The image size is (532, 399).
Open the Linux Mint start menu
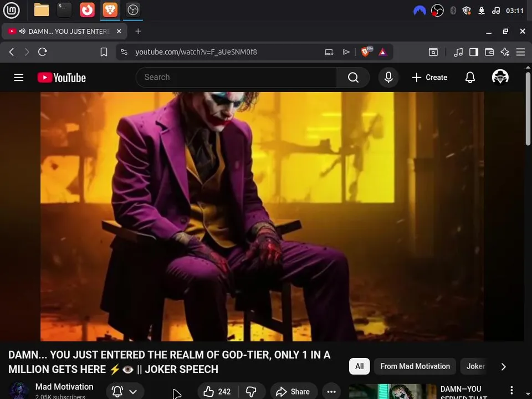click(x=11, y=10)
